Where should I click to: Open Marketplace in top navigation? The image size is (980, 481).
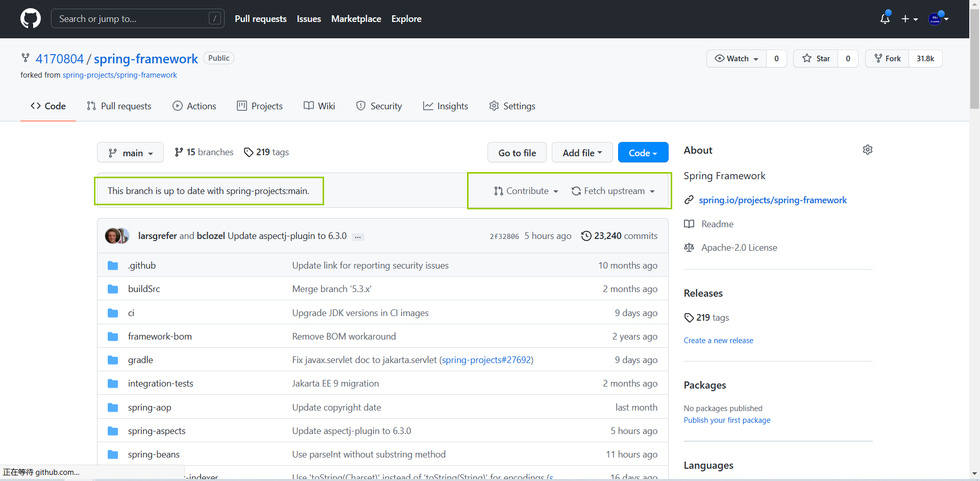pyautogui.click(x=356, y=19)
